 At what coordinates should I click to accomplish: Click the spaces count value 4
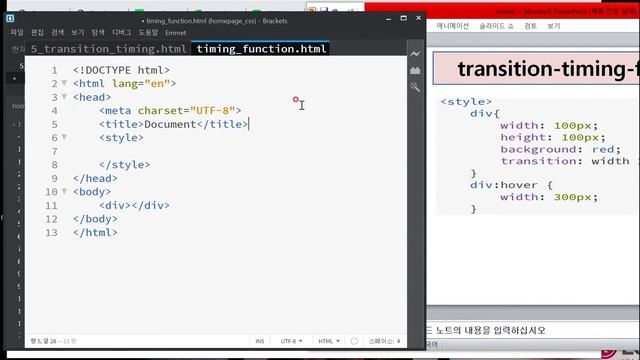[x=398, y=341]
